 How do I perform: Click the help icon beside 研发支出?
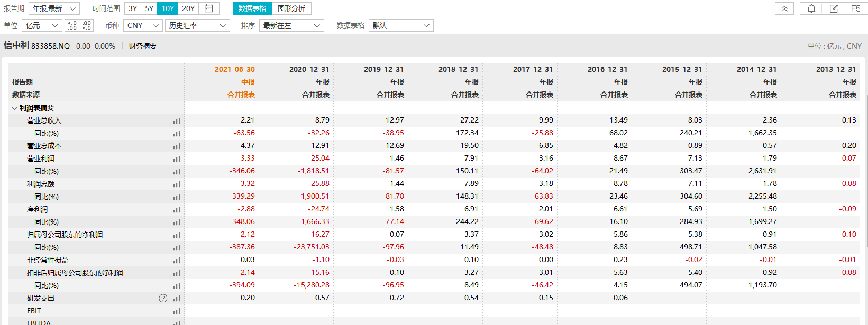(163, 298)
